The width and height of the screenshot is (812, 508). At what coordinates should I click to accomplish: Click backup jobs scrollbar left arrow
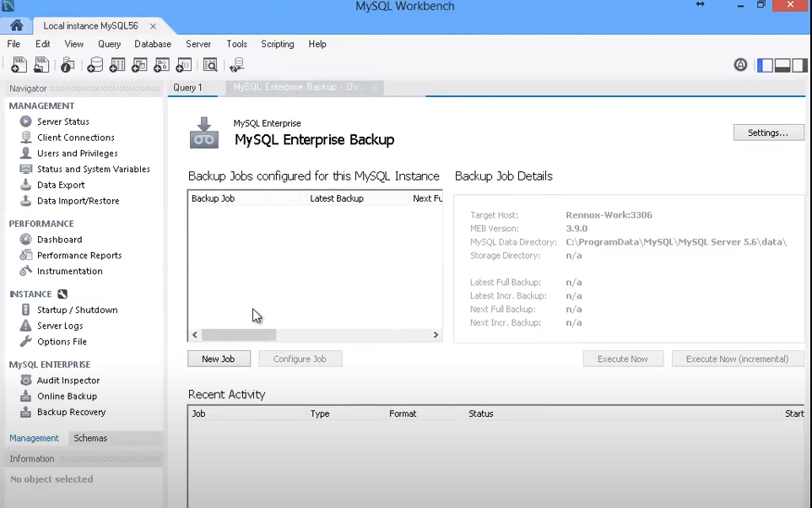(195, 335)
